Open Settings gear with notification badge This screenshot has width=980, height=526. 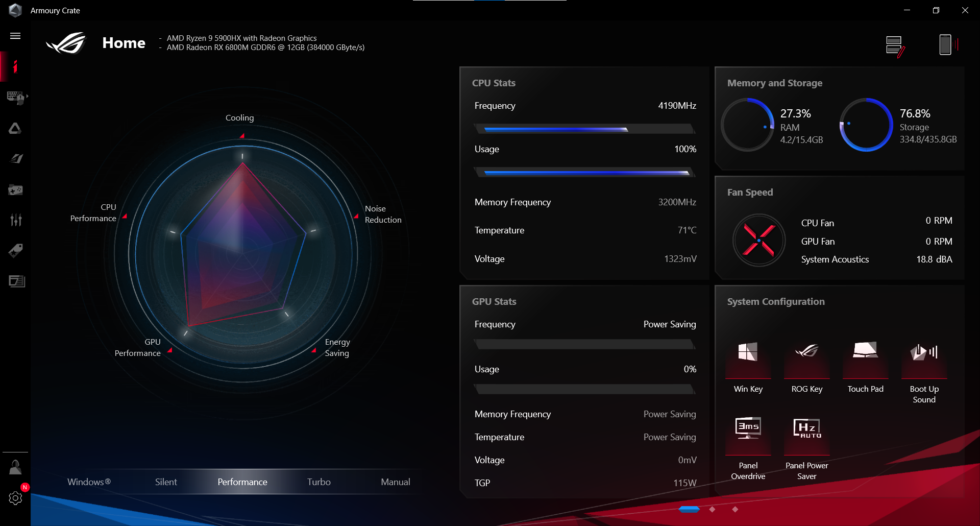tap(16, 497)
